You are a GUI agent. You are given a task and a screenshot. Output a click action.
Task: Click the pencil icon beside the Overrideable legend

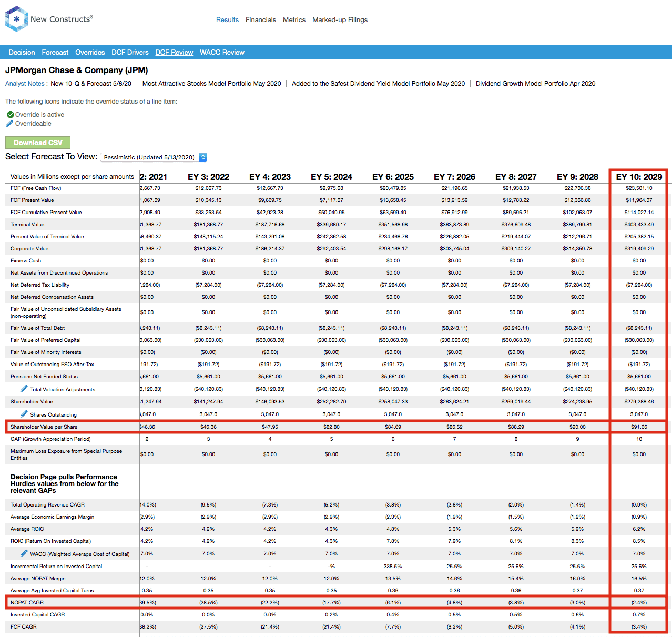click(9, 124)
